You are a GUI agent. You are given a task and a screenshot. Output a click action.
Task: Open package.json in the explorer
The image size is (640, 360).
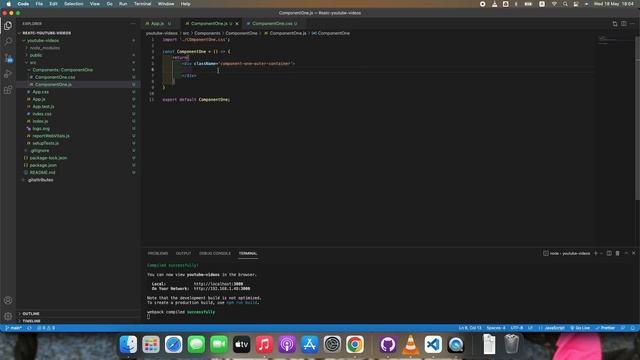[43, 165]
